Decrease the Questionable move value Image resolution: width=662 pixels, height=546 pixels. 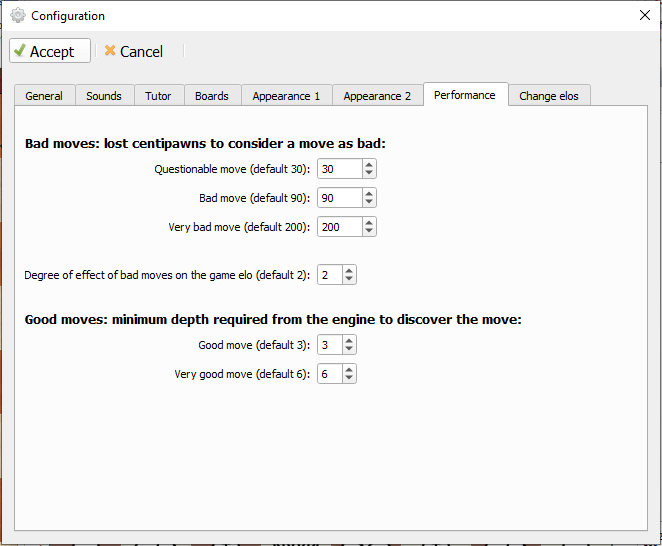click(369, 173)
